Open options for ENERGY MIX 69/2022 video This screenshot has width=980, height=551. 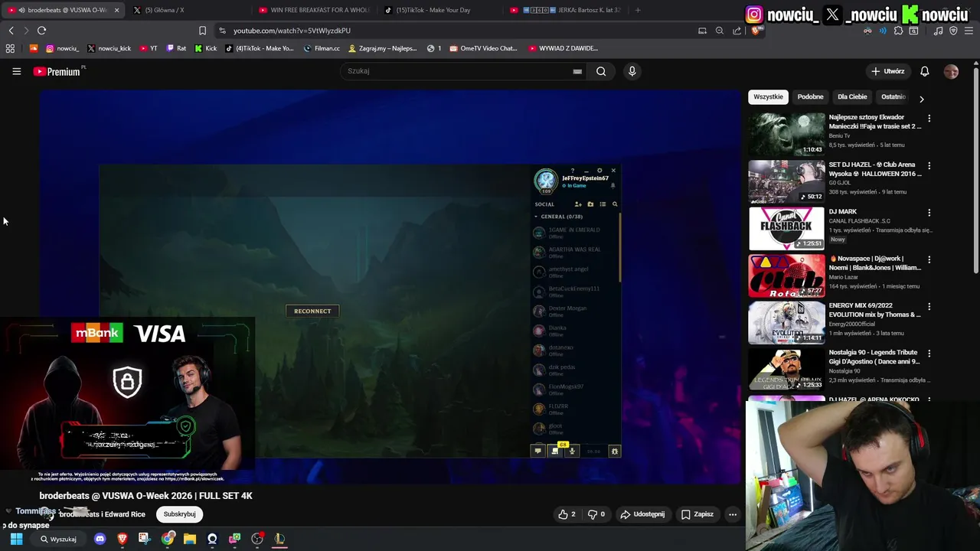(929, 307)
